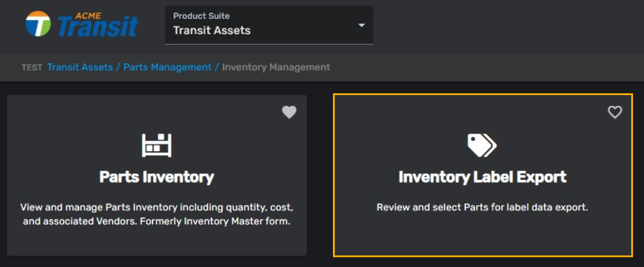Click the ACME Transit logo

pos(81,24)
